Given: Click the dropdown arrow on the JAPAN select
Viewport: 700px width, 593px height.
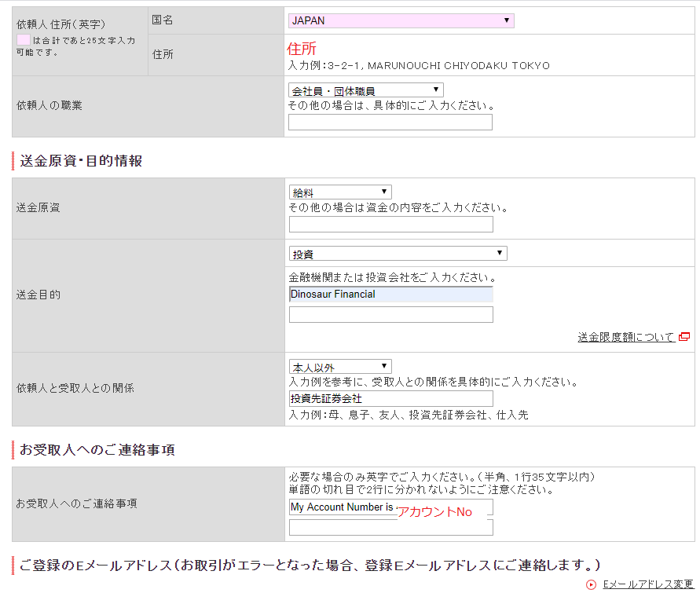Looking at the screenshot, I should (x=507, y=20).
